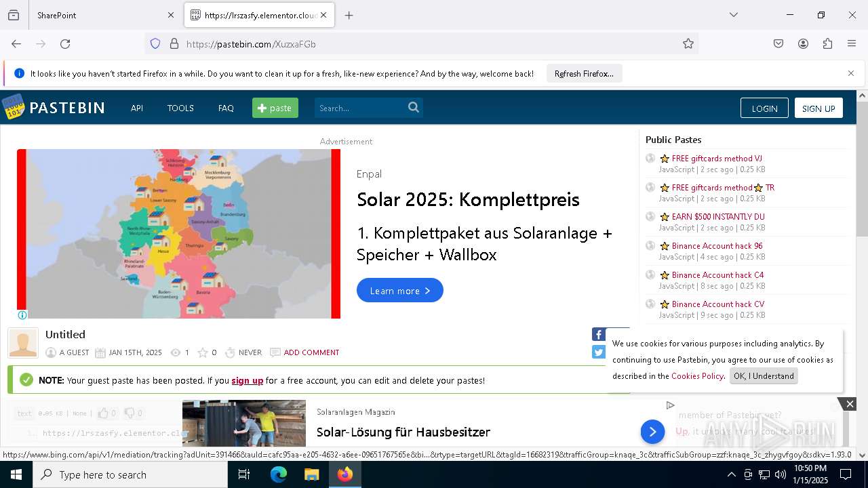Screen dimensions: 868x488
Task: Click the taskbar clock 10:50 PM
Action: (810, 474)
